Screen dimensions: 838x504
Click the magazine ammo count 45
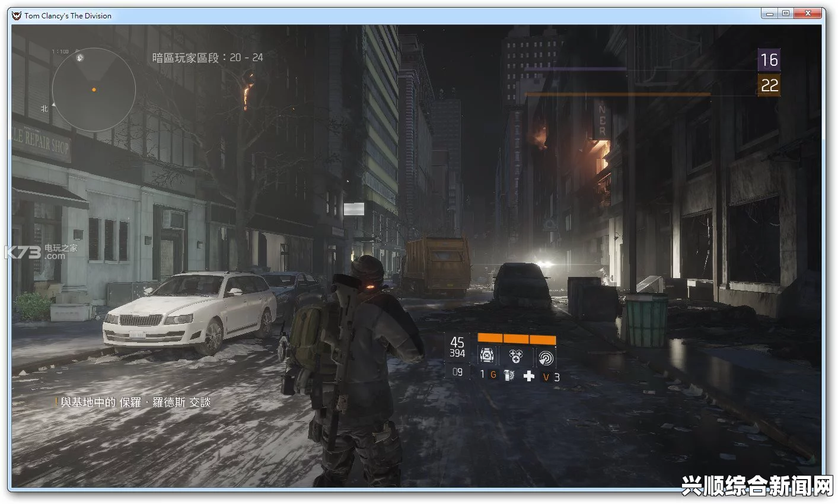point(457,342)
